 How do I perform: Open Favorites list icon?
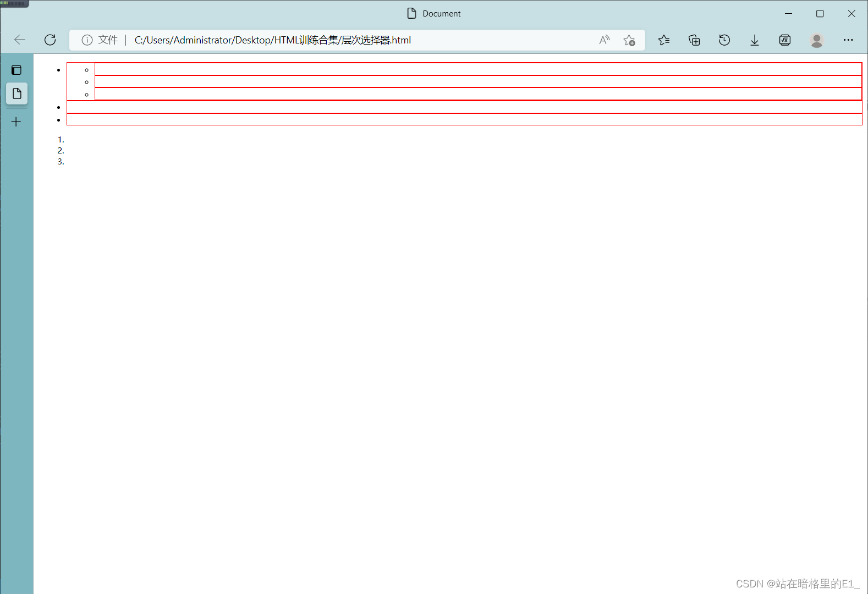point(664,40)
